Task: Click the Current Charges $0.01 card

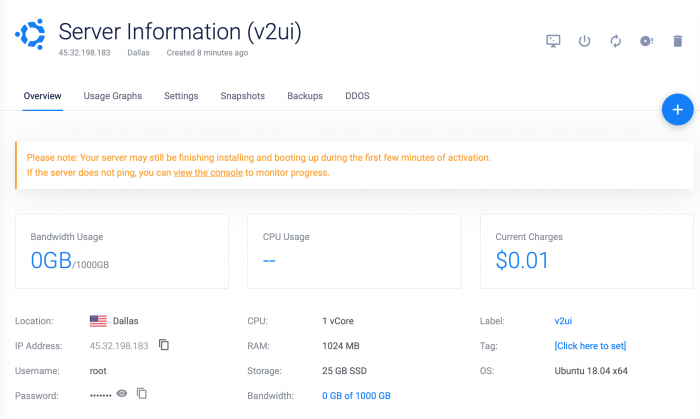Action: click(585, 250)
